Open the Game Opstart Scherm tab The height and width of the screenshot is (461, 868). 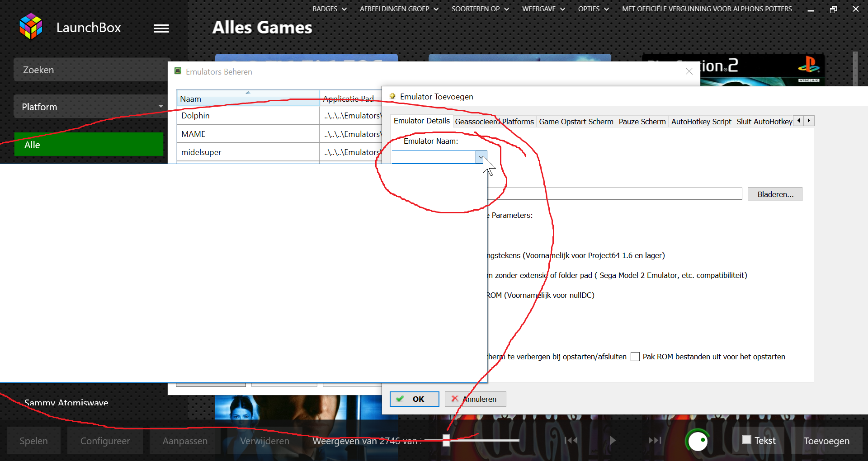[576, 122]
